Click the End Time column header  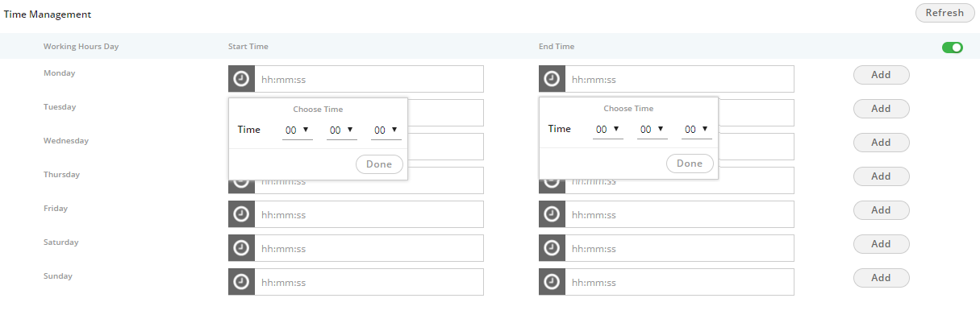click(557, 47)
